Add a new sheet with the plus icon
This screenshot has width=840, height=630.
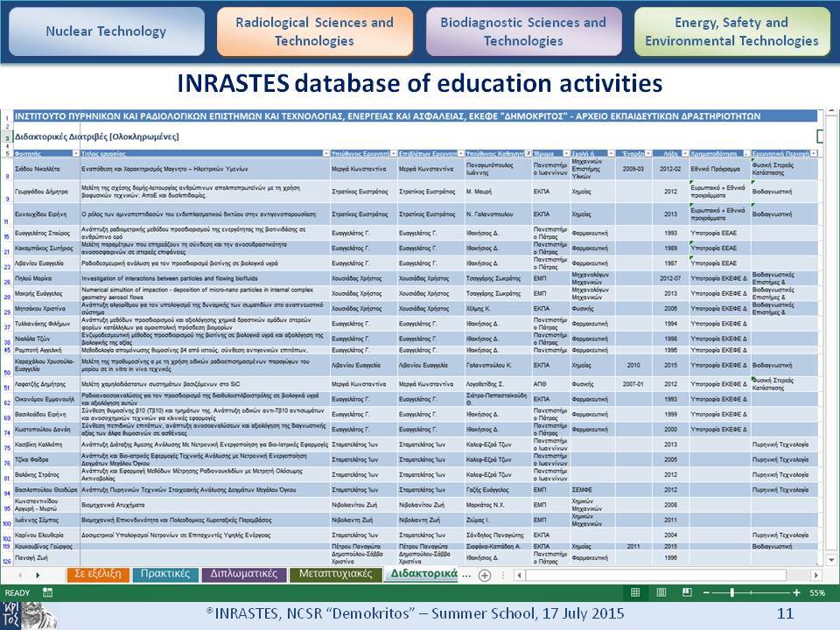(484, 576)
